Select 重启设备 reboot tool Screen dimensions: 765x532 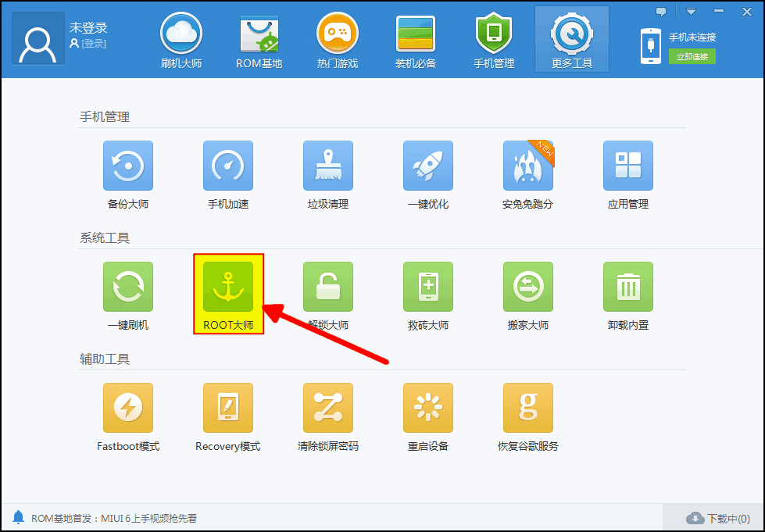coord(428,408)
